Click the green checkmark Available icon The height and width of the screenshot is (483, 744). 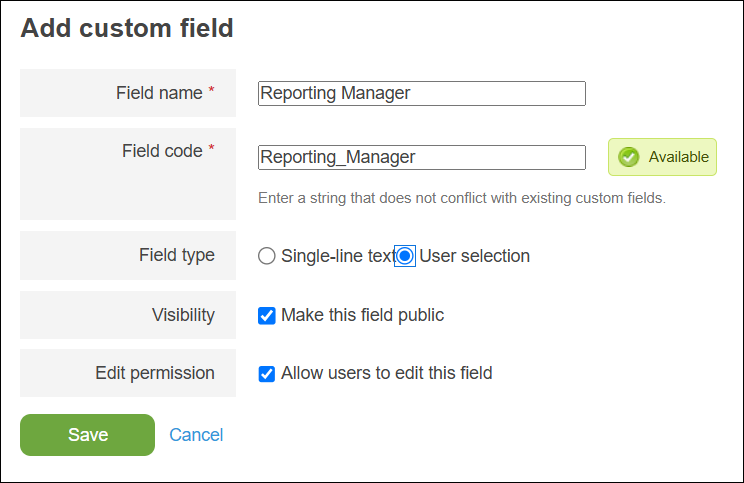click(x=629, y=157)
